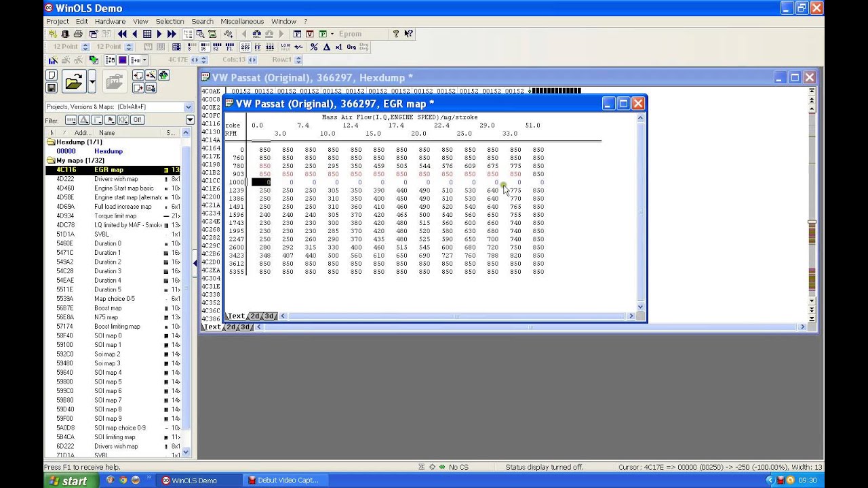Screen dimensions: 868x488
Task: Click the Row:1 spinner control
Action: (x=298, y=60)
